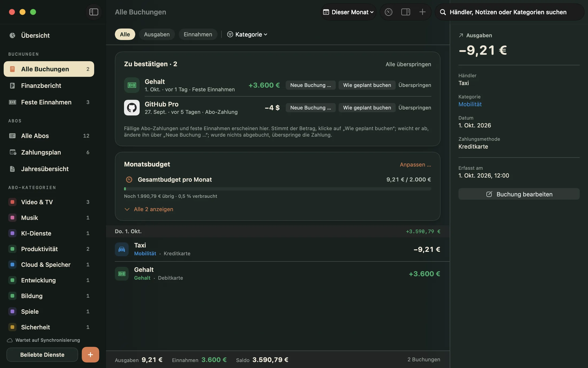
Task: Click the search magnifier icon
Action: (443, 12)
